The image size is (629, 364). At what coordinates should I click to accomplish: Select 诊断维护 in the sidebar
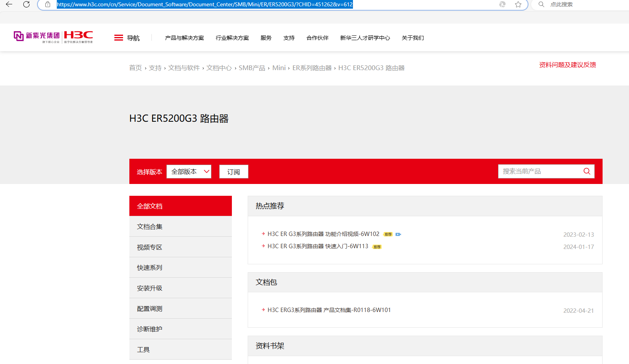click(x=181, y=329)
